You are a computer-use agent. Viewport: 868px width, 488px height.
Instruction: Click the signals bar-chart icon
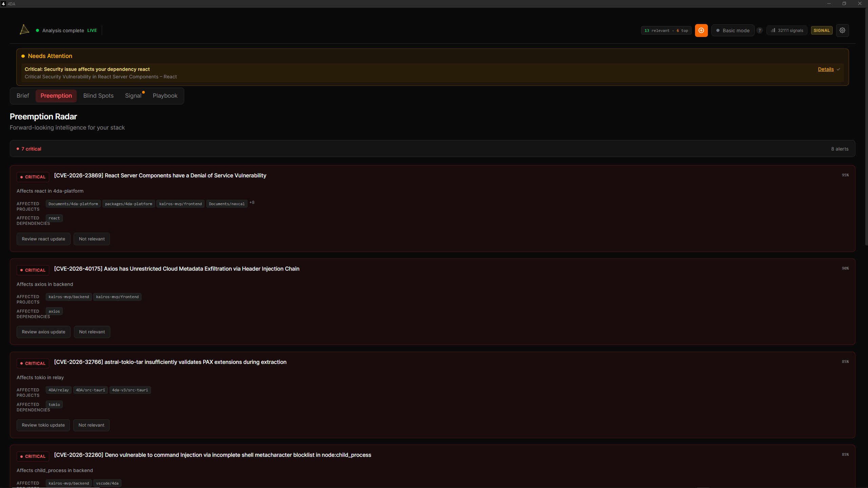[772, 30]
